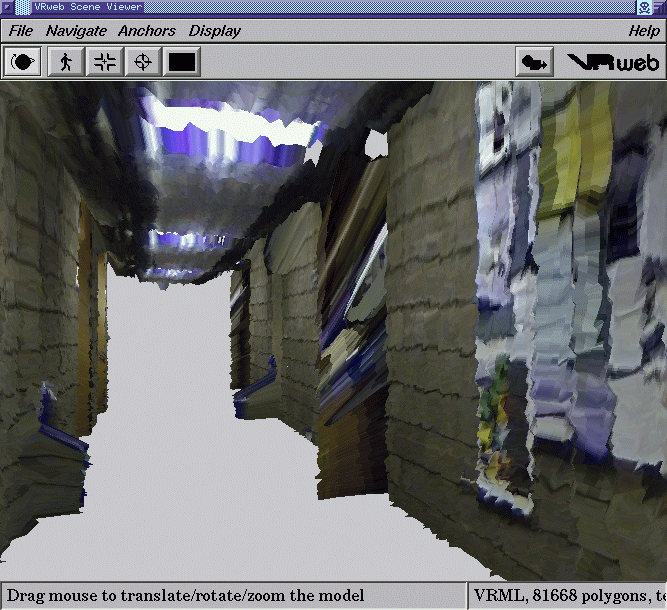Click the black rectangle heads-up toolbar icon
Image resolution: width=667 pixels, height=610 pixels.
(182, 62)
